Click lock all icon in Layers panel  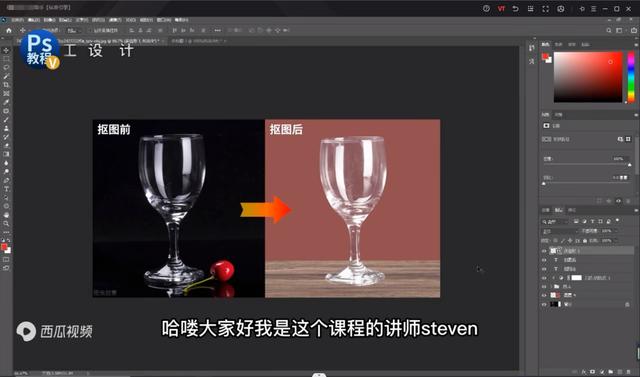[x=584, y=241]
